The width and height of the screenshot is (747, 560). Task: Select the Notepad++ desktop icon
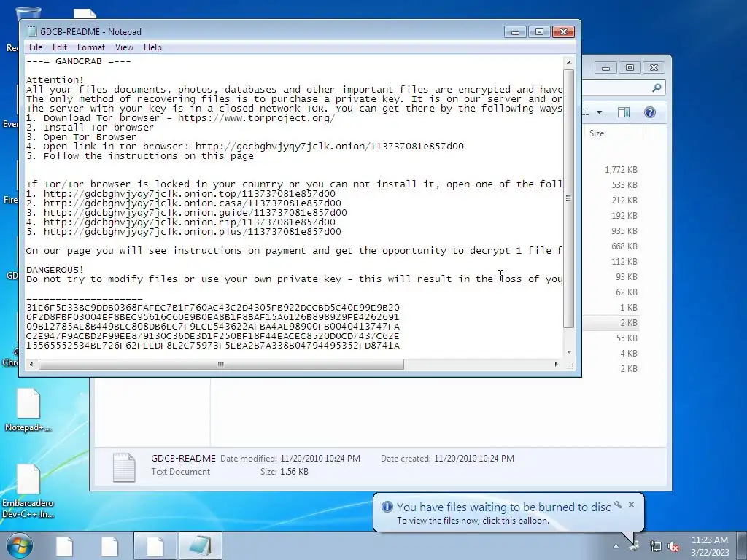coord(28,411)
